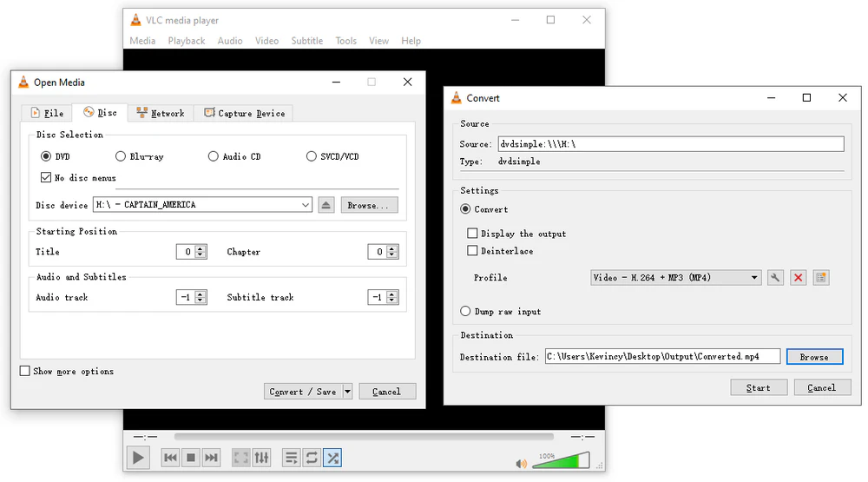Increase Audio track spinner value
868x482 pixels.
click(201, 294)
